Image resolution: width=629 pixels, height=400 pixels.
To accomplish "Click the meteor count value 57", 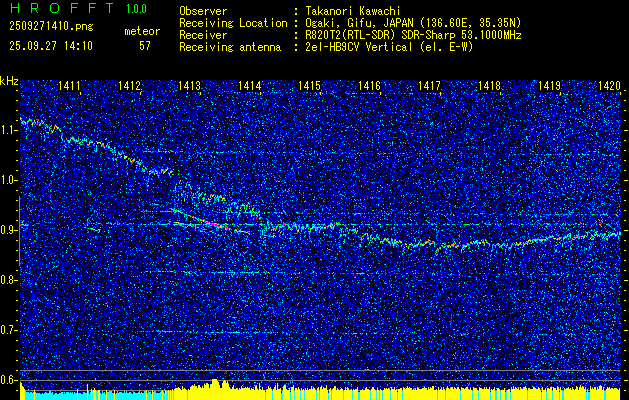I will pos(145,45).
